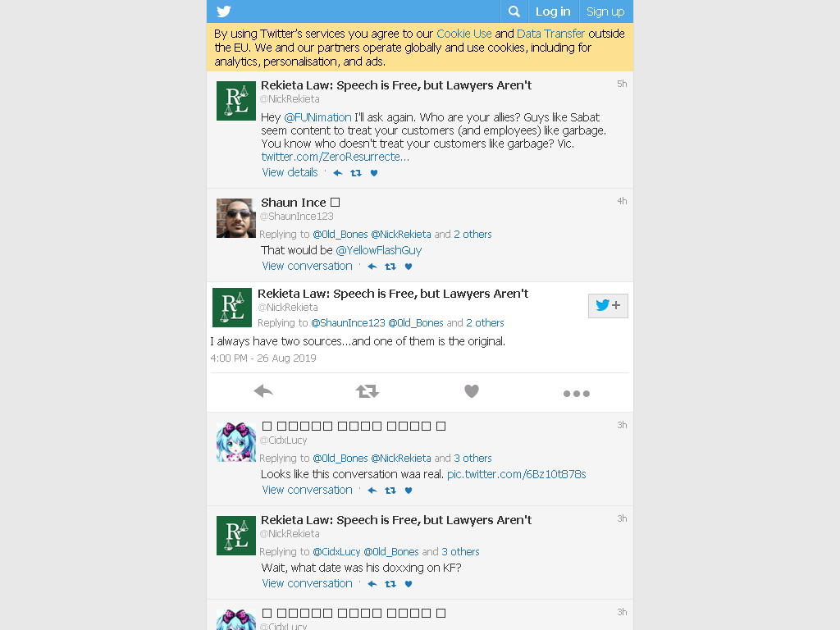
Task: Open the Sign up tab
Action: pyautogui.click(x=605, y=11)
